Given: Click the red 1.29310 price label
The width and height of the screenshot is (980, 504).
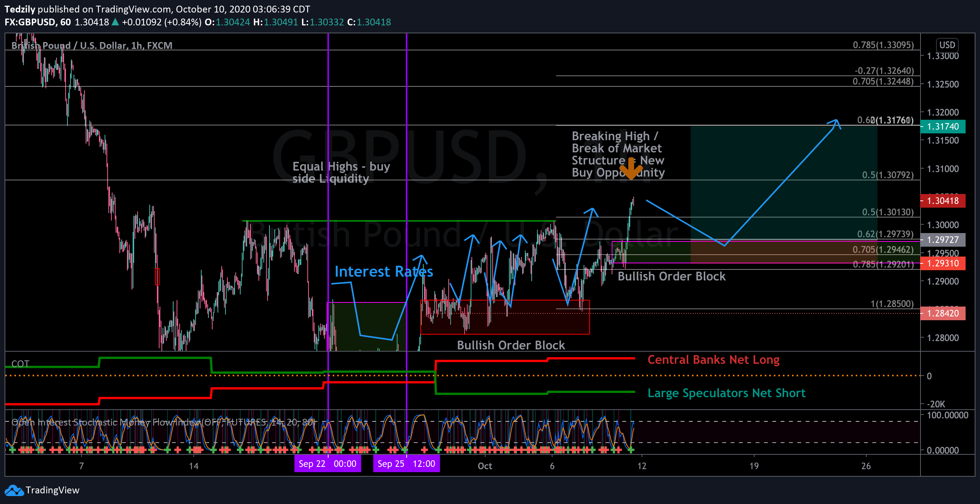Looking at the screenshot, I should point(942,263).
